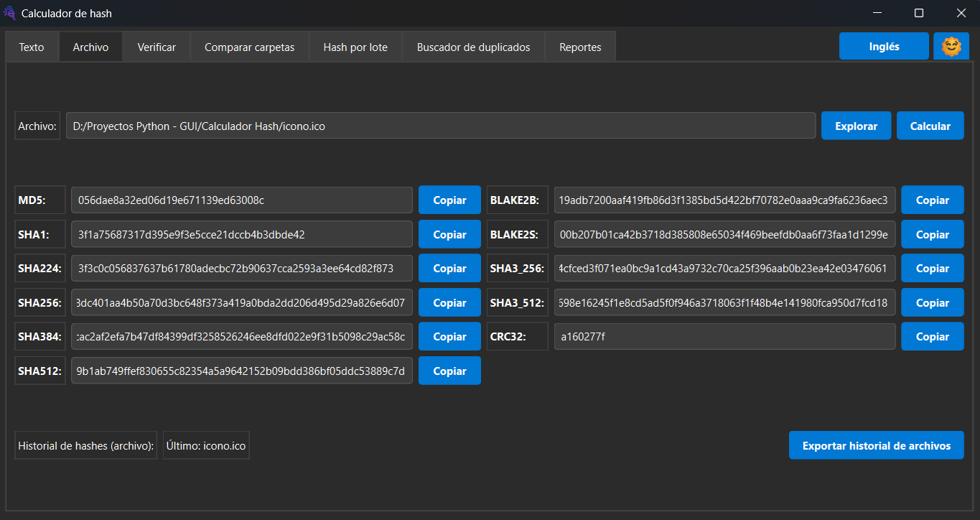The width and height of the screenshot is (980, 520).
Task: Click into the SHA1 hash output field
Action: coord(242,235)
